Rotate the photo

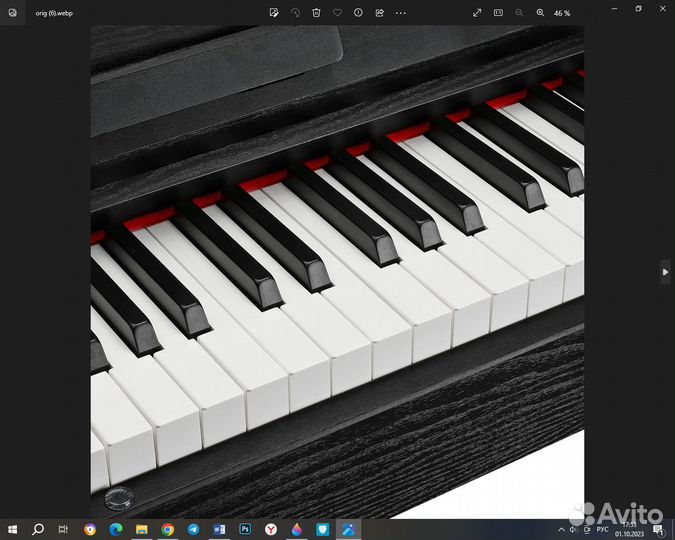point(295,13)
